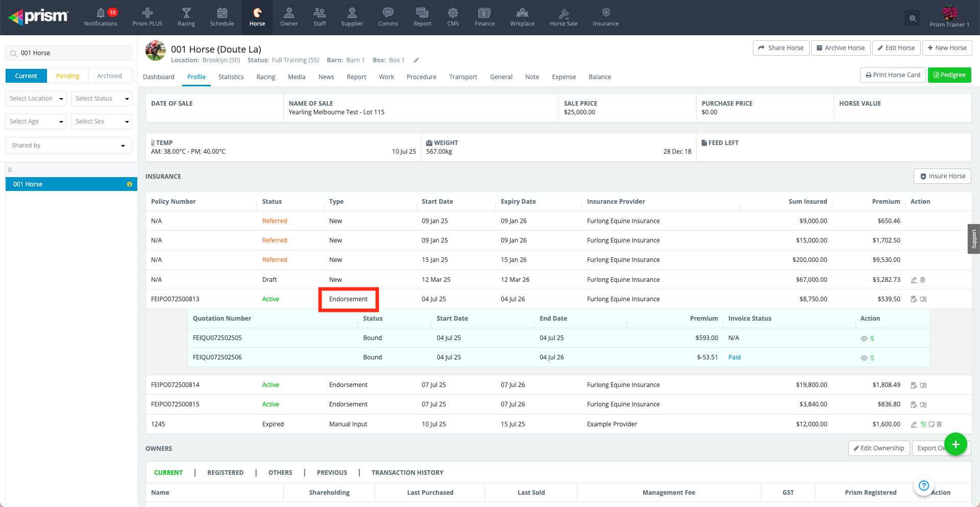
Task: Open the Transaction History owners tab
Action: pos(407,473)
